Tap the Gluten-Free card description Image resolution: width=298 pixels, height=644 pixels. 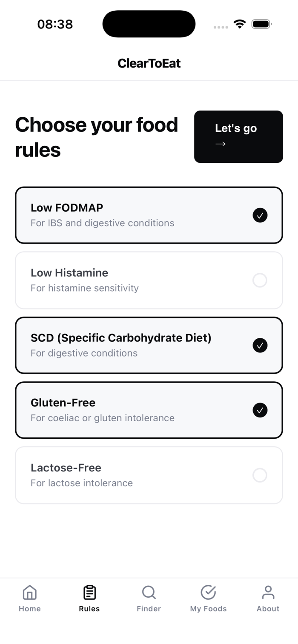pyautogui.click(x=103, y=418)
